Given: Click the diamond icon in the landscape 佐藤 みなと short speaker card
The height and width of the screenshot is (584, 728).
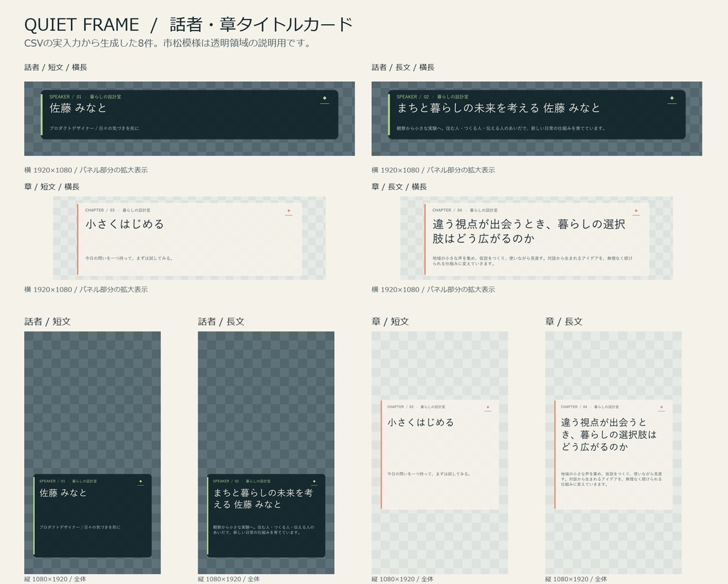Looking at the screenshot, I should pos(324,98).
